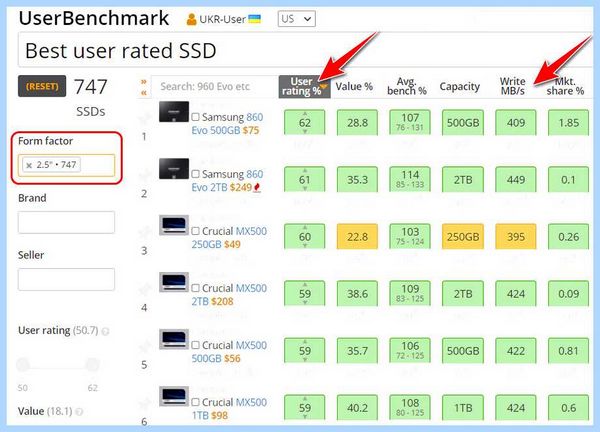600x432 pixels.
Task: Open Samsung 860 Evo 2TB product thumbnail
Action: pos(174,169)
